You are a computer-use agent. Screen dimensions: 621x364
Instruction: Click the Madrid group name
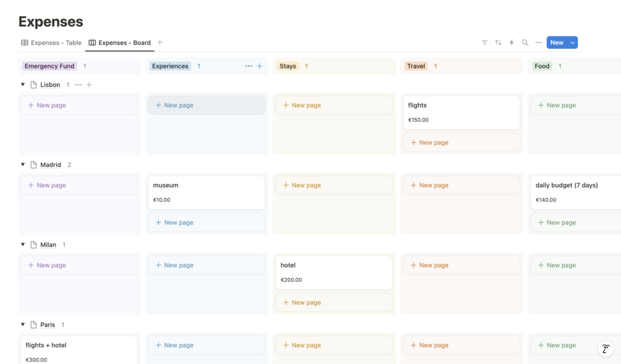point(51,165)
